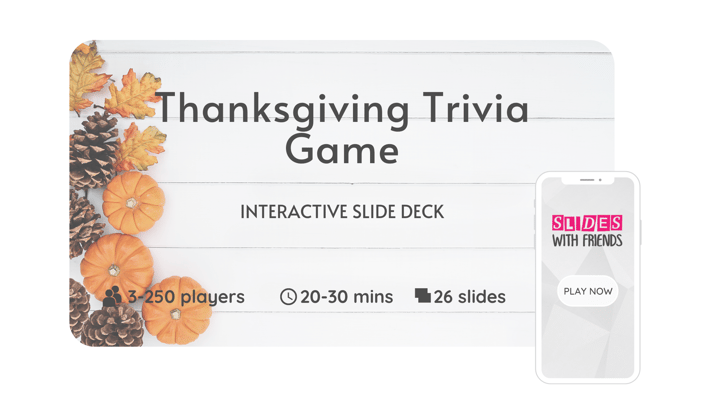
Task: Click the stacked slides icon
Action: (423, 295)
